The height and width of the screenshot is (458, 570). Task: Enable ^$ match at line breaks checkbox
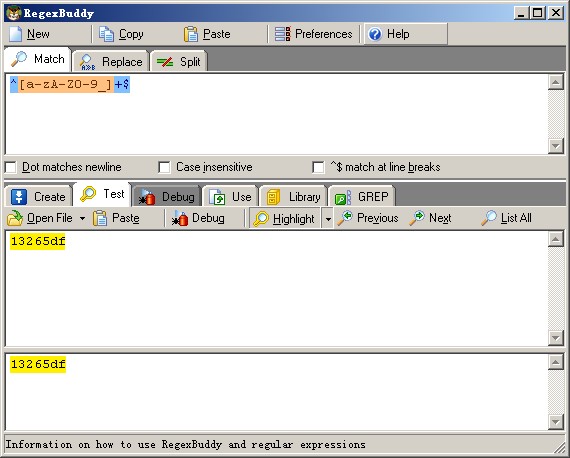click(318, 168)
